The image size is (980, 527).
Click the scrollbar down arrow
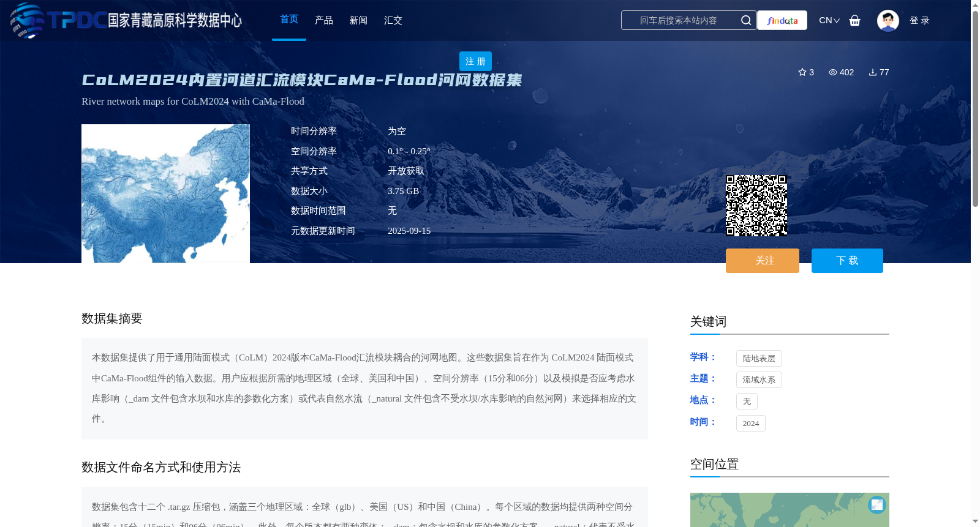coord(975,522)
